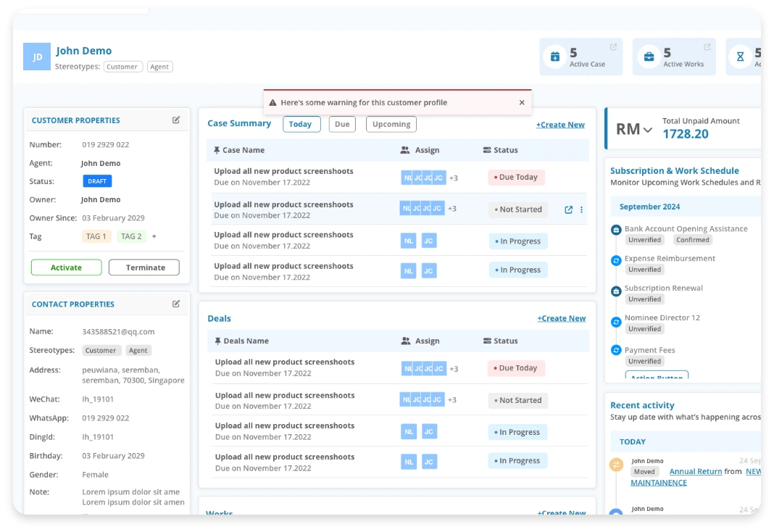
Task: Open the Contact Properties edit pencil icon
Action: pos(175,304)
